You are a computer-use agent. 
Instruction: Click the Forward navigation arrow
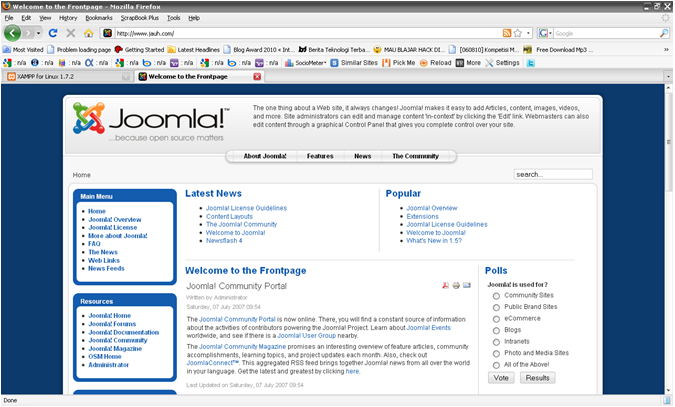pos(28,33)
